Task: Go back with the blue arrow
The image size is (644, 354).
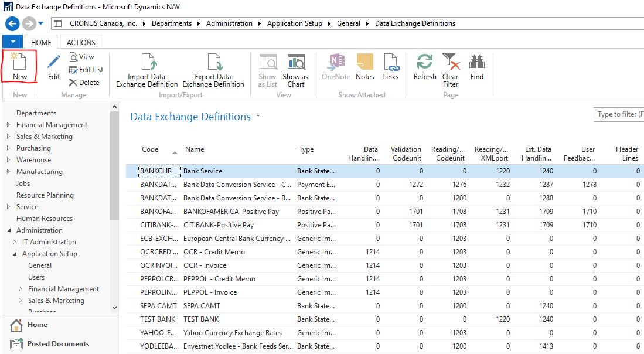Action: point(12,23)
